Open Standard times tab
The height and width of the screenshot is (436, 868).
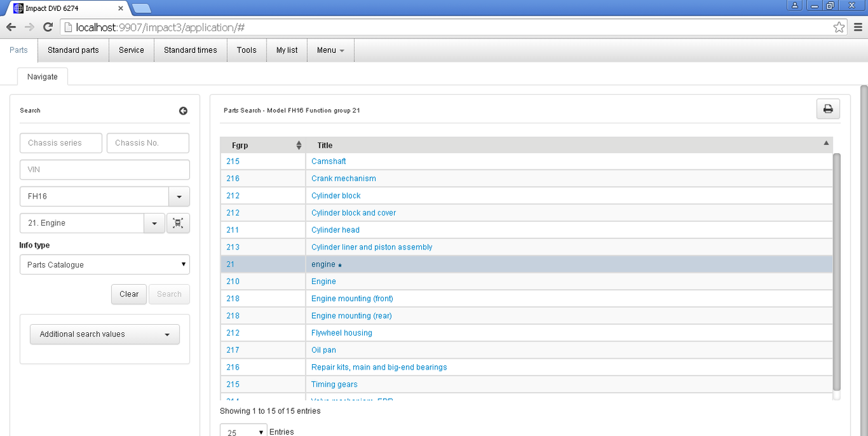pyautogui.click(x=191, y=50)
